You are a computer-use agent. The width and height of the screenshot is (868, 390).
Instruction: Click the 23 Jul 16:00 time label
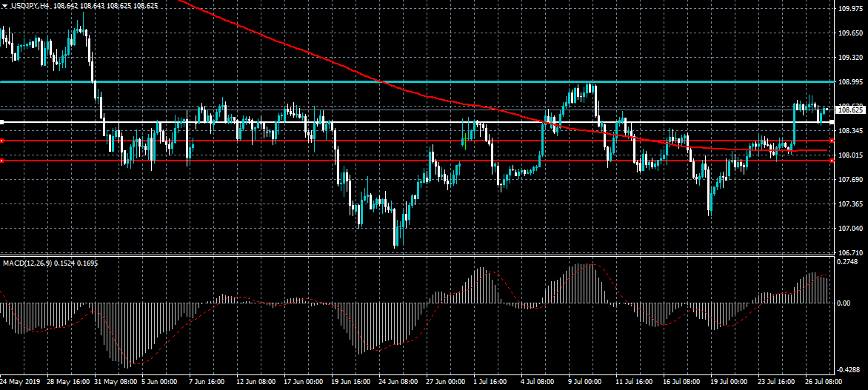(x=777, y=383)
